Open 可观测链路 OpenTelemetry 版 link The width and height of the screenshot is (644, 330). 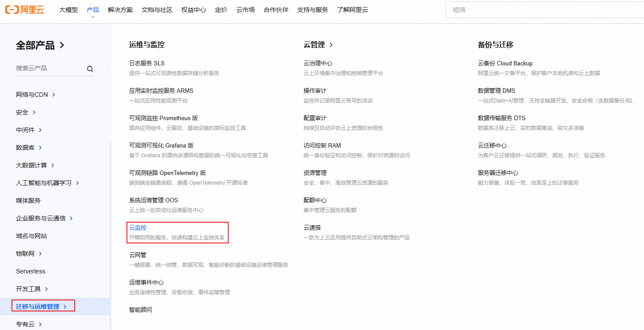tap(168, 173)
